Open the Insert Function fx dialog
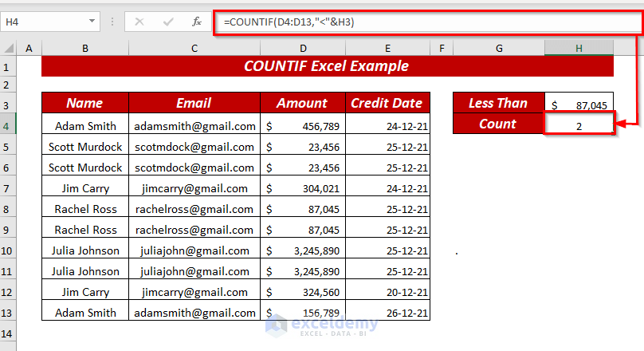Viewport: 644px width, 351px height. 197,22
